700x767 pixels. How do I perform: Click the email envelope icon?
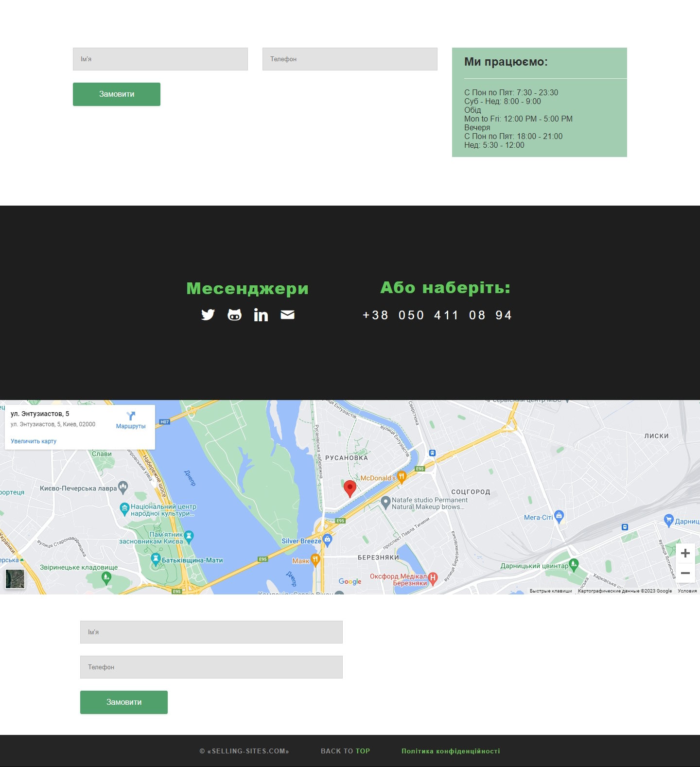tap(288, 315)
